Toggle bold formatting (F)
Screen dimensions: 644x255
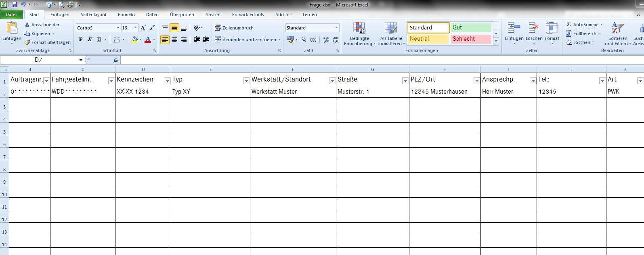coord(80,40)
